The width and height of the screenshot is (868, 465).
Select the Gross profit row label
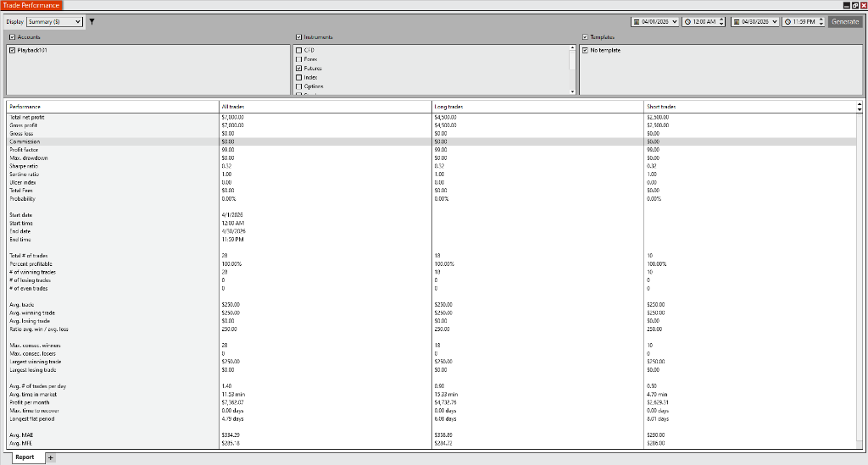pos(23,125)
